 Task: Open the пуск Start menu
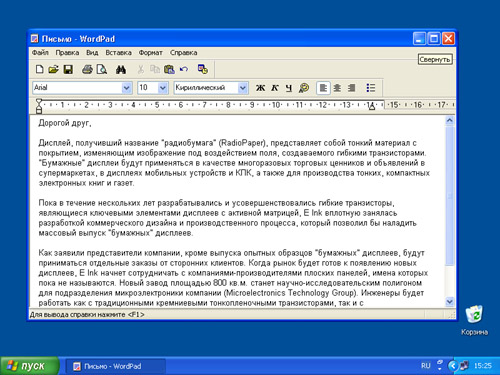pyautogui.click(x=29, y=366)
